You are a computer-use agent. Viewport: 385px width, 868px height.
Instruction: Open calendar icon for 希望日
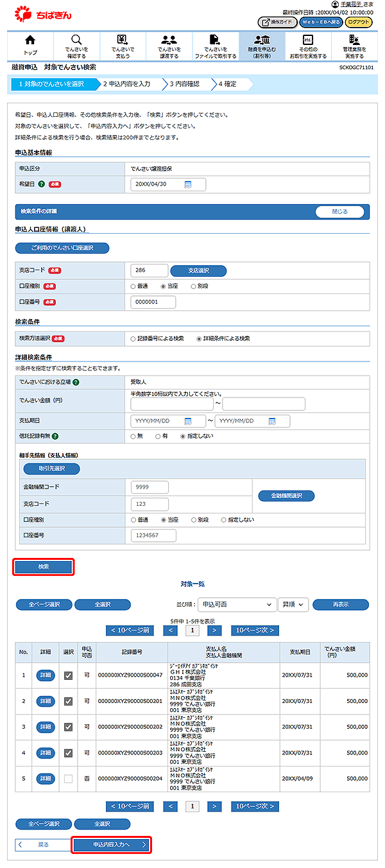pyautogui.click(x=188, y=184)
